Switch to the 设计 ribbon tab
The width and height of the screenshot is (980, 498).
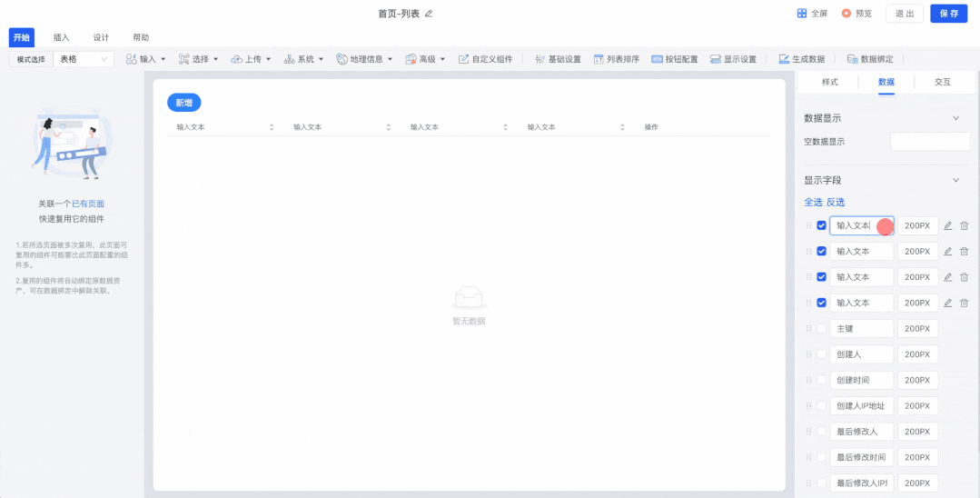101,37
